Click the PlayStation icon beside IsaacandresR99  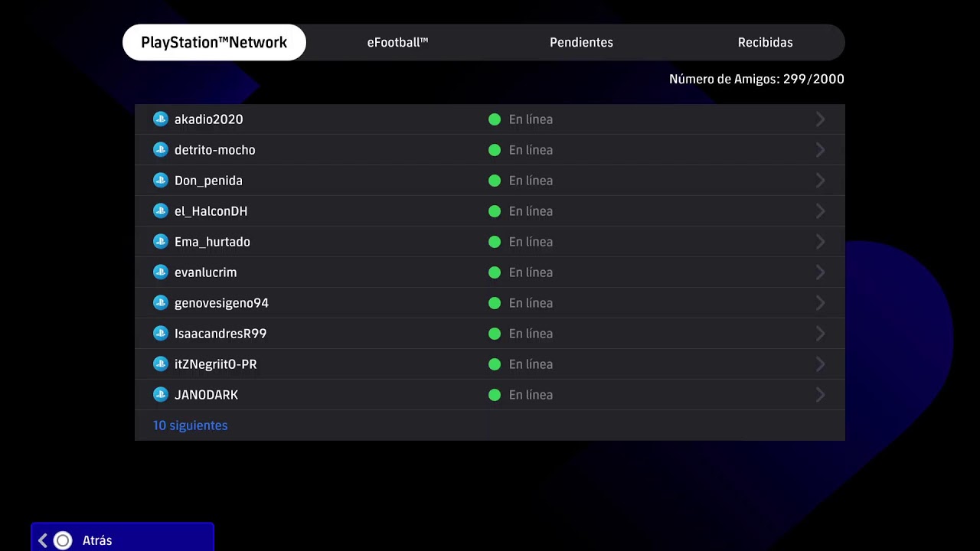(160, 333)
